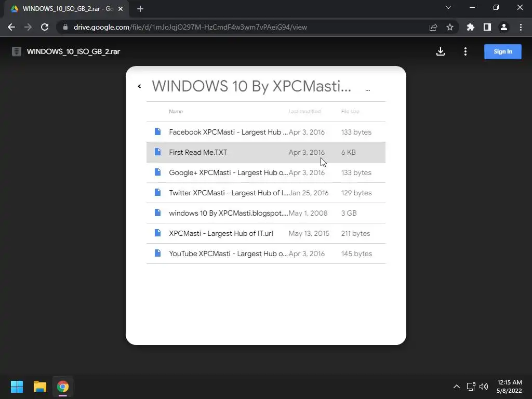Click the WINDOWS 10 By XPCMasti folder title
Viewport: 532px width, 399px height.
[x=251, y=86]
